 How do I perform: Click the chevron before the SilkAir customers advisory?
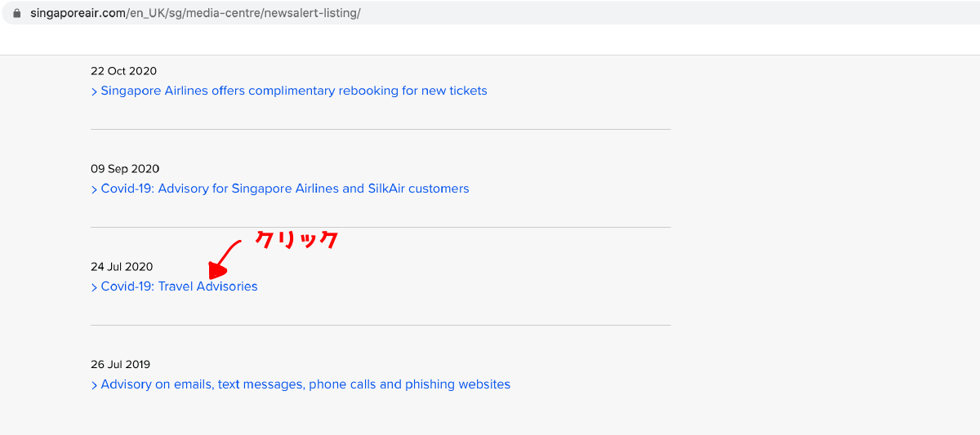(x=94, y=190)
